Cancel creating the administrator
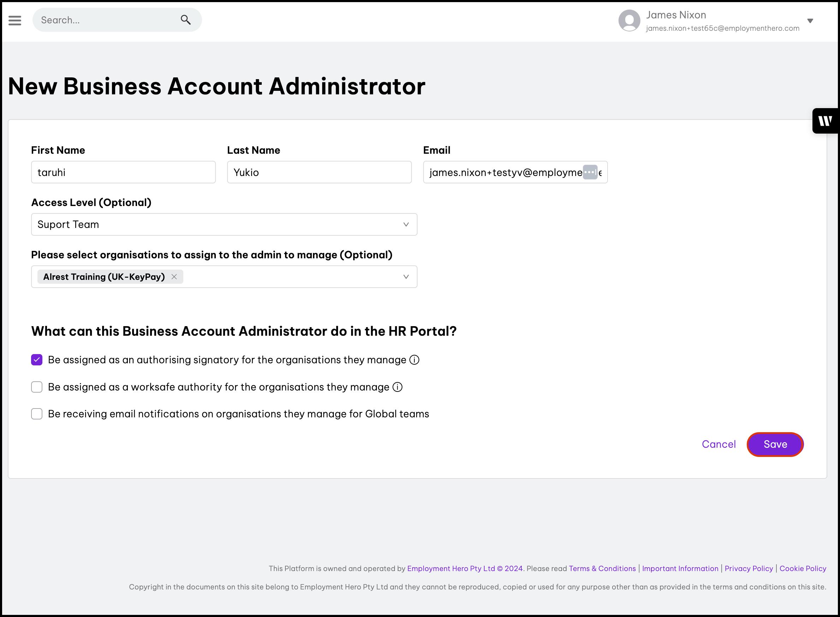 tap(718, 444)
